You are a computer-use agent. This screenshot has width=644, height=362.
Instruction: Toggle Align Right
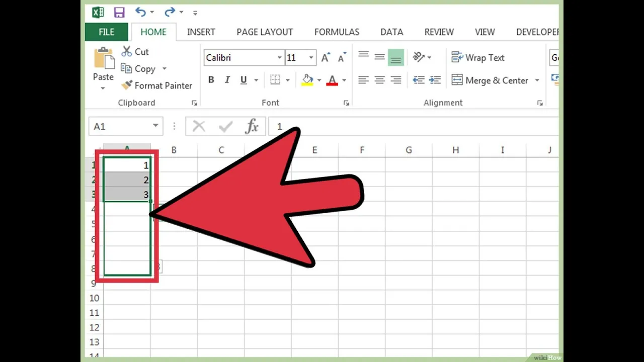396,80
